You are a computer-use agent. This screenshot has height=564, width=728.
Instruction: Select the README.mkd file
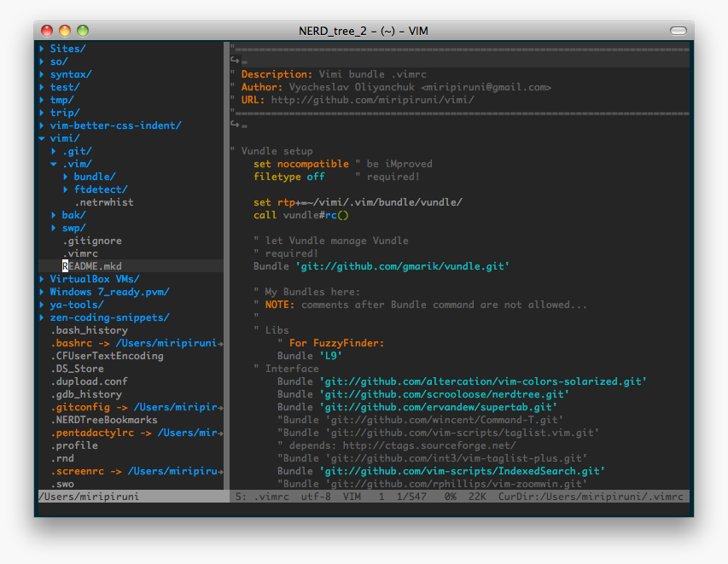point(92,266)
